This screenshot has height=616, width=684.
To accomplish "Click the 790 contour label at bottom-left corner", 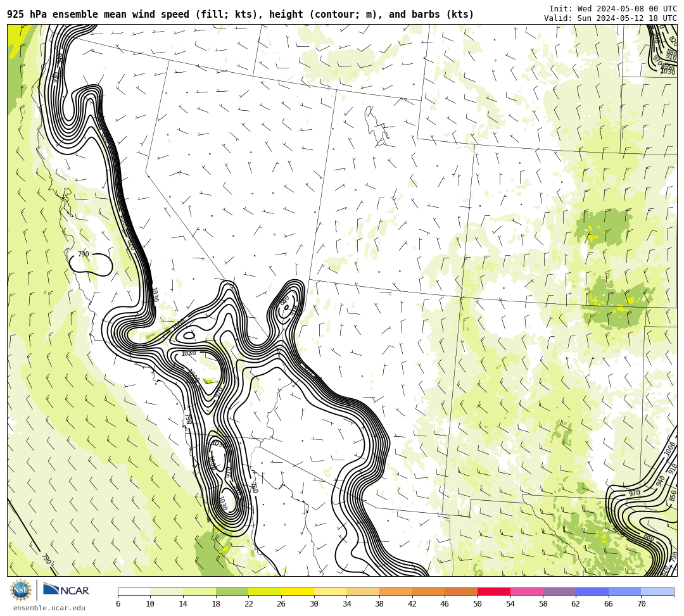I will 46,559.
